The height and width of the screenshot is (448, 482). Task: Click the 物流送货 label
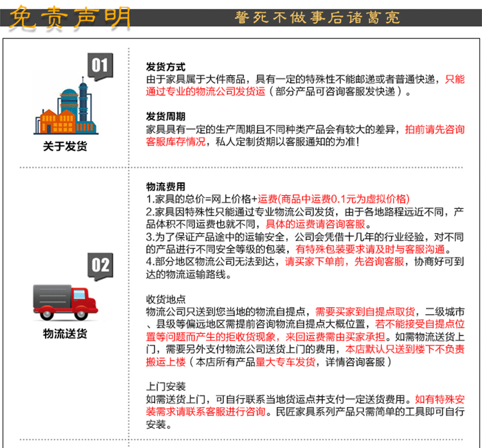point(65,334)
